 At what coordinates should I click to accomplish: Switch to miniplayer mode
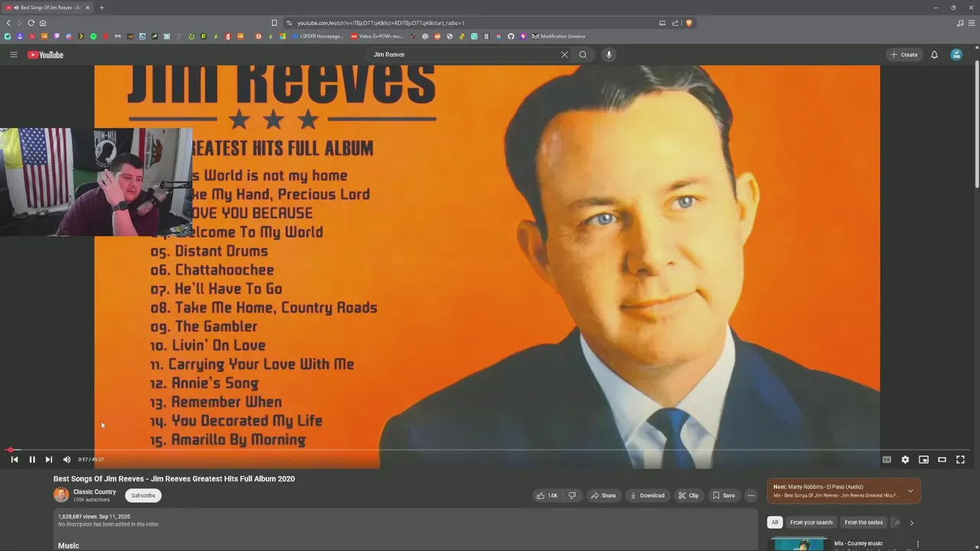(x=923, y=459)
